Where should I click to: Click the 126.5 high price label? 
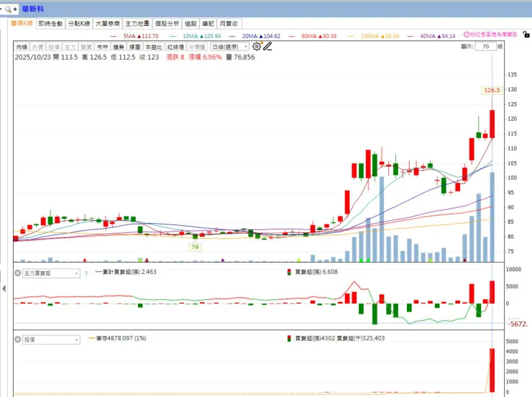coord(492,90)
